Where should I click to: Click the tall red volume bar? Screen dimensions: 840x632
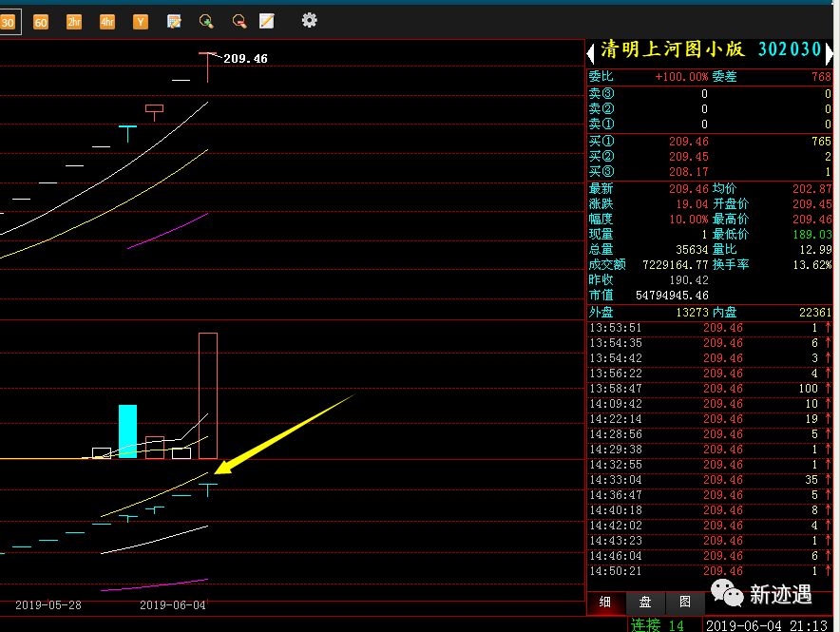tap(208, 395)
